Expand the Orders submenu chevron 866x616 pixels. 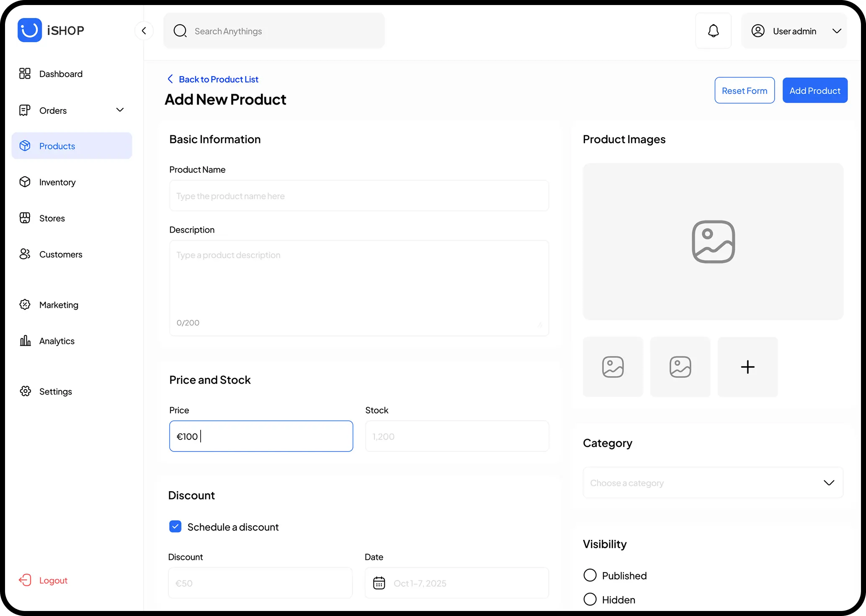pos(120,110)
